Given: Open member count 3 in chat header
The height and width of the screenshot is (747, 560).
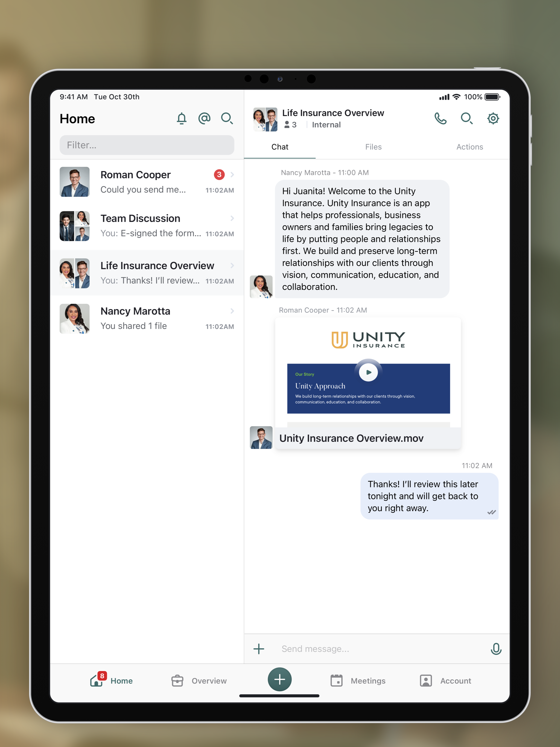Looking at the screenshot, I should click(x=290, y=125).
